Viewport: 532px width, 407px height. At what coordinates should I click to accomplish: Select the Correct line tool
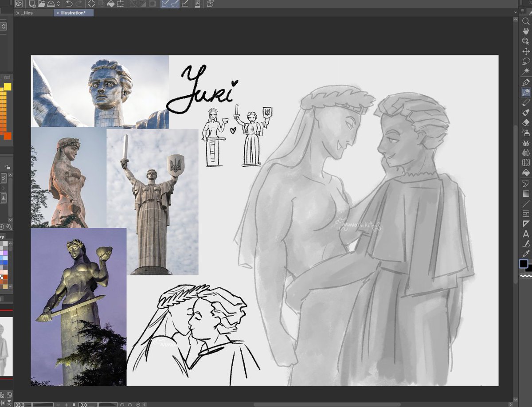pyautogui.click(x=526, y=244)
